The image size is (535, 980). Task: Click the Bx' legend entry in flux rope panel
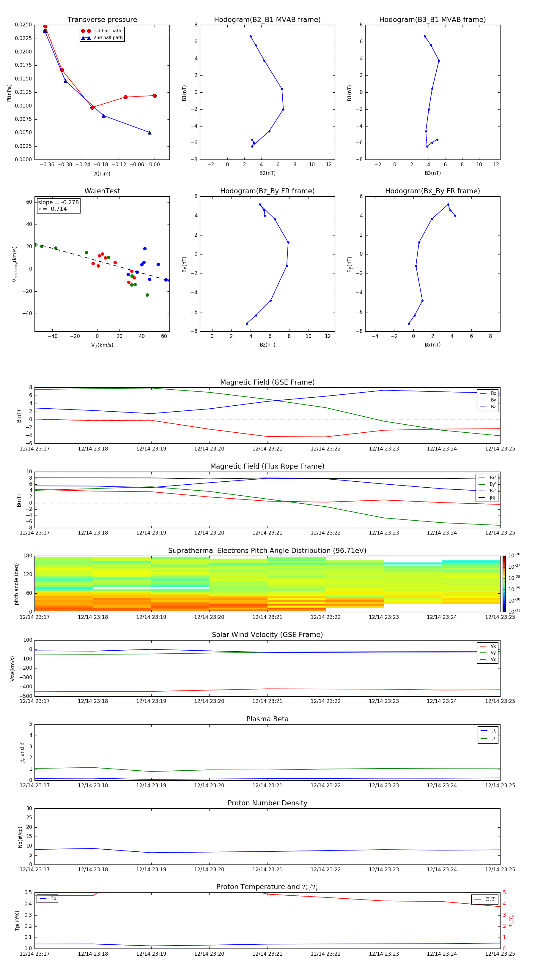pos(487,478)
